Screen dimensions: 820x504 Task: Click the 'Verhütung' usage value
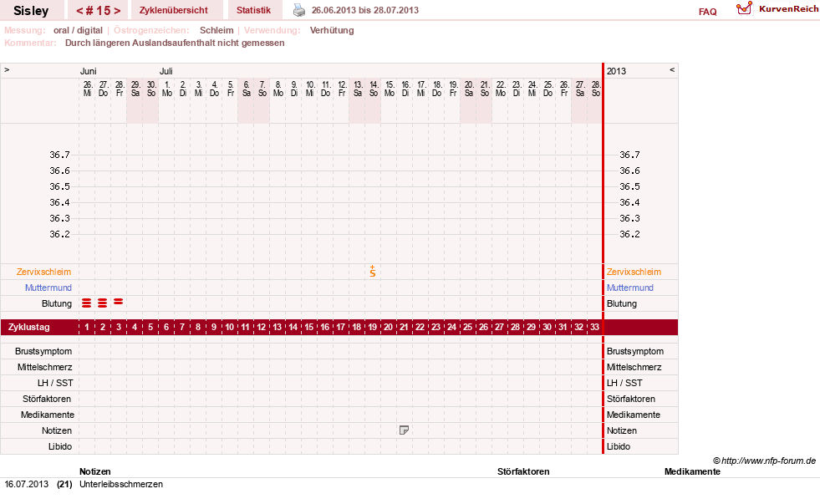click(x=332, y=30)
